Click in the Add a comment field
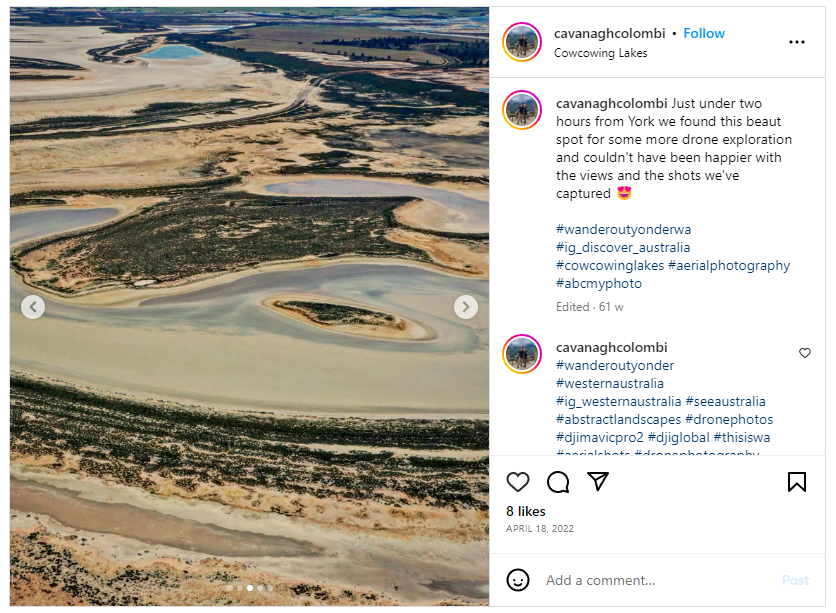 pyautogui.click(x=658, y=580)
